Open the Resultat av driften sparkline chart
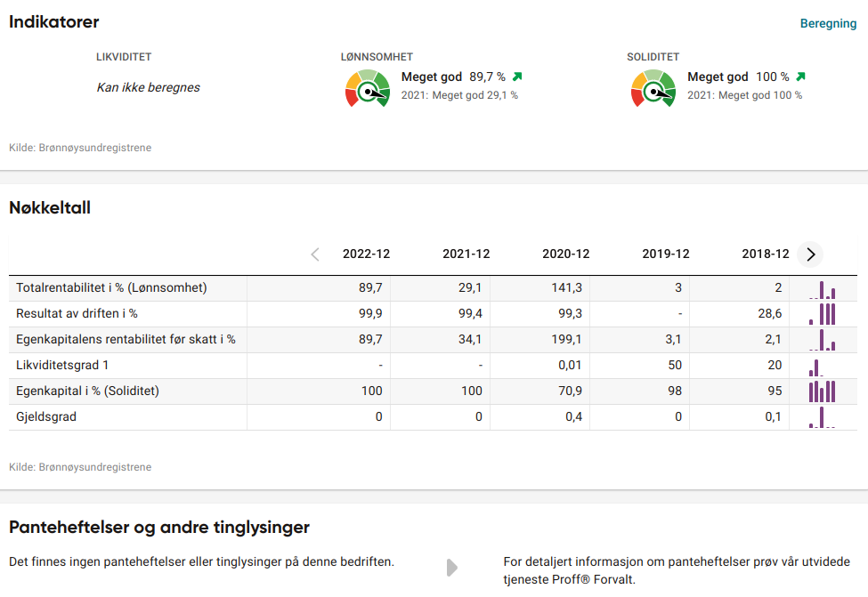The height and width of the screenshot is (597, 868). click(x=822, y=314)
